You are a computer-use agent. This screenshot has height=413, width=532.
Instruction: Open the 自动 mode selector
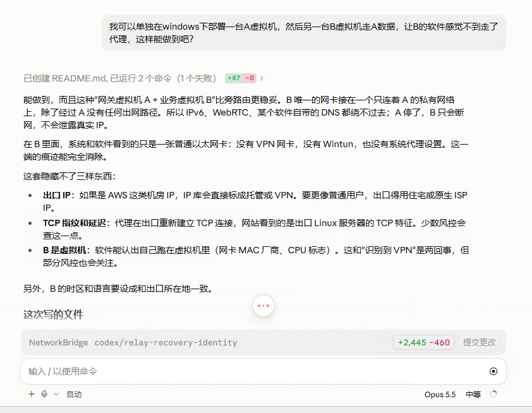pos(74,394)
